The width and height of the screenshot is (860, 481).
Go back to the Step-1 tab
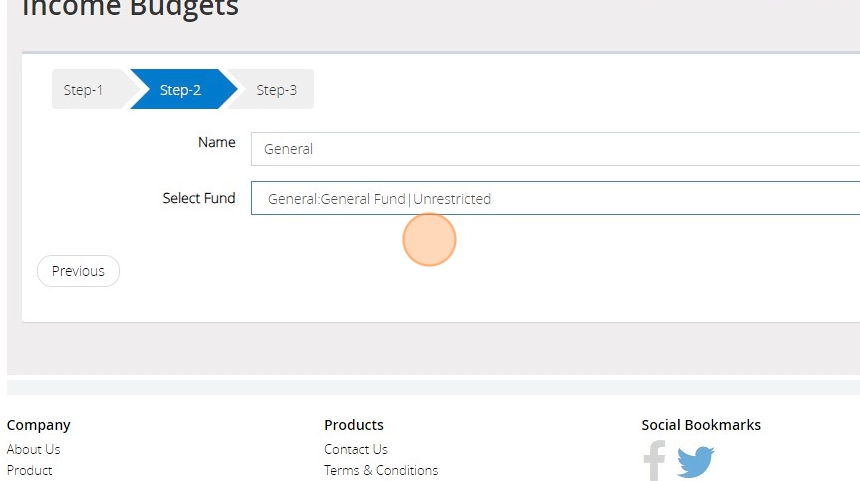tap(84, 90)
